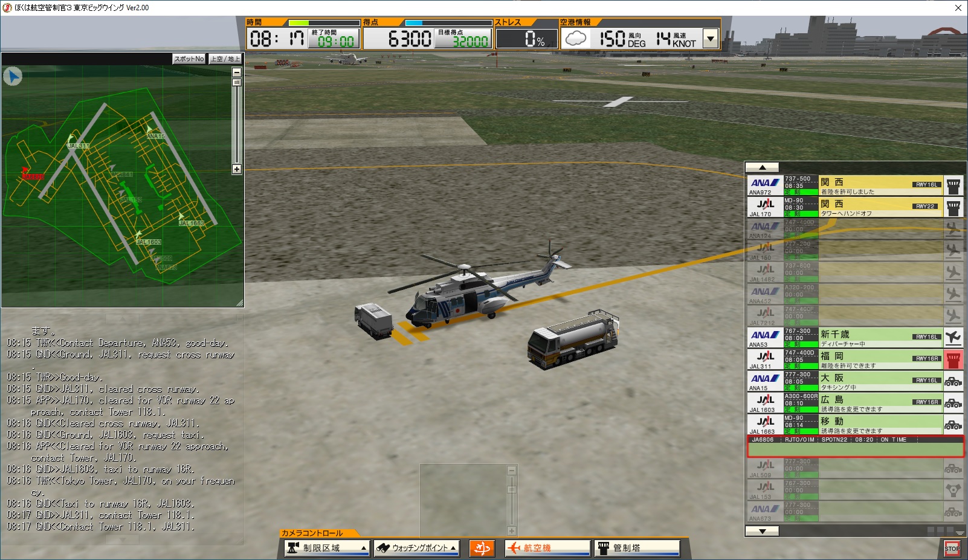The width and height of the screenshot is (968, 560).
Task: Click the flight strip list scroll-down arrow
Action: (x=762, y=531)
